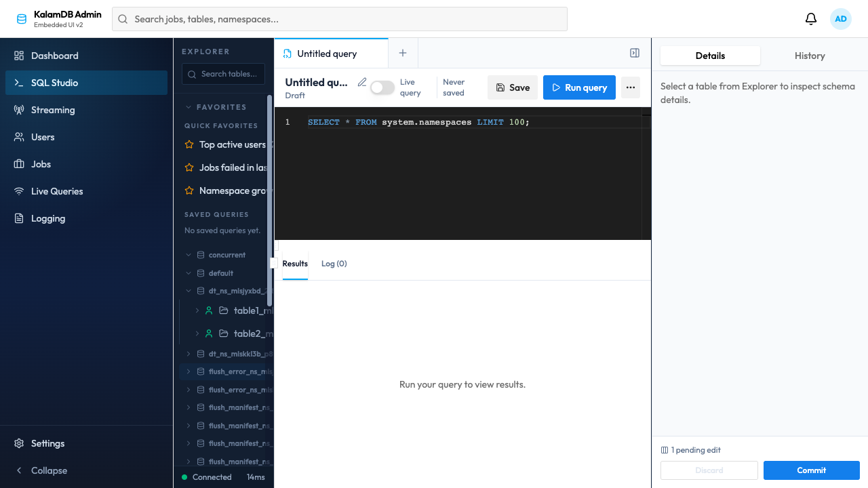
Task: Enable the Live query toggle
Action: click(x=382, y=87)
